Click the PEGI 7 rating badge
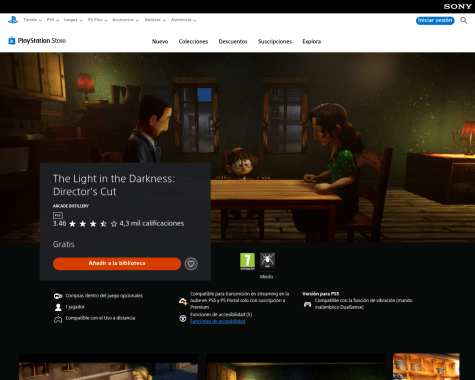Screen dimensions: 475x380 pyautogui.click(x=247, y=261)
